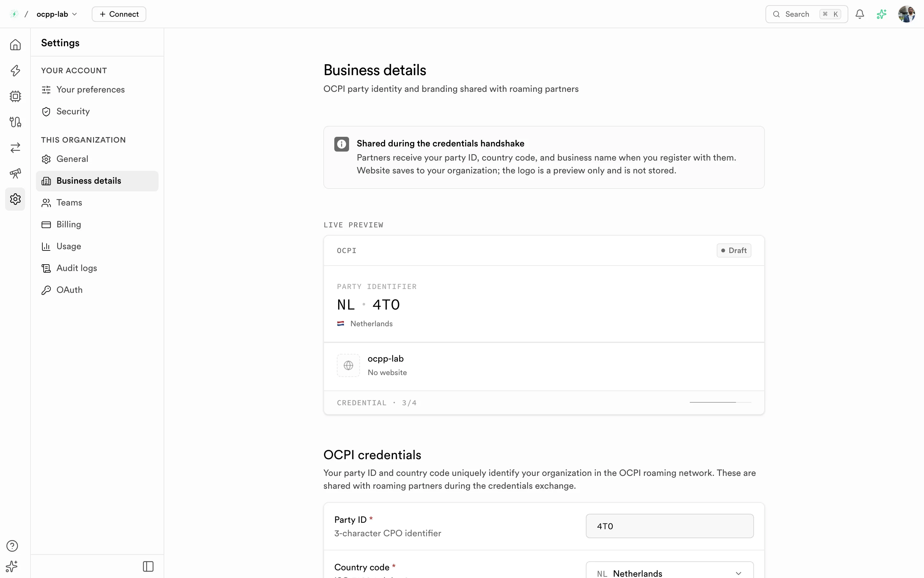Open the telescope icon in left rail

coord(15,173)
